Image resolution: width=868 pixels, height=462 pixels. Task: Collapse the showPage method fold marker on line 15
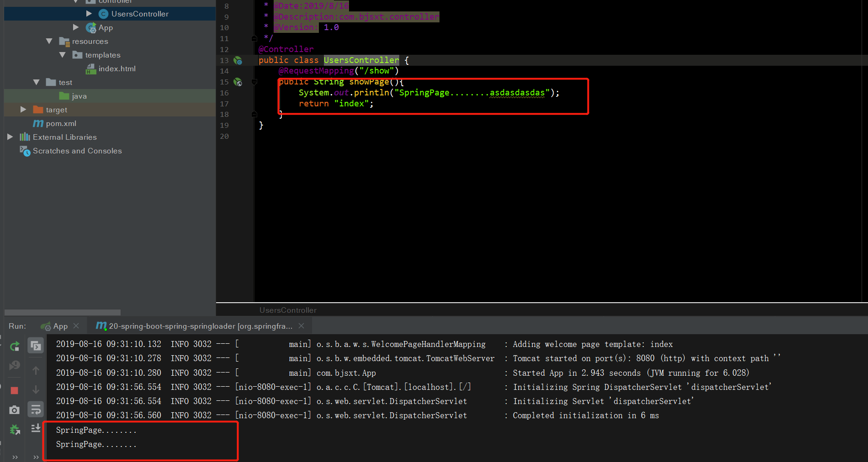pos(254,82)
